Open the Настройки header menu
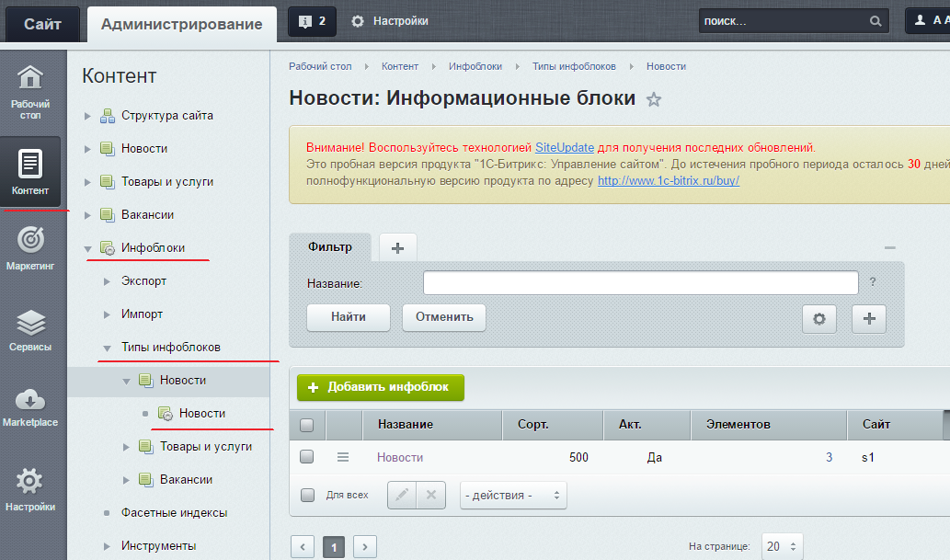The image size is (950, 560). 400,21
